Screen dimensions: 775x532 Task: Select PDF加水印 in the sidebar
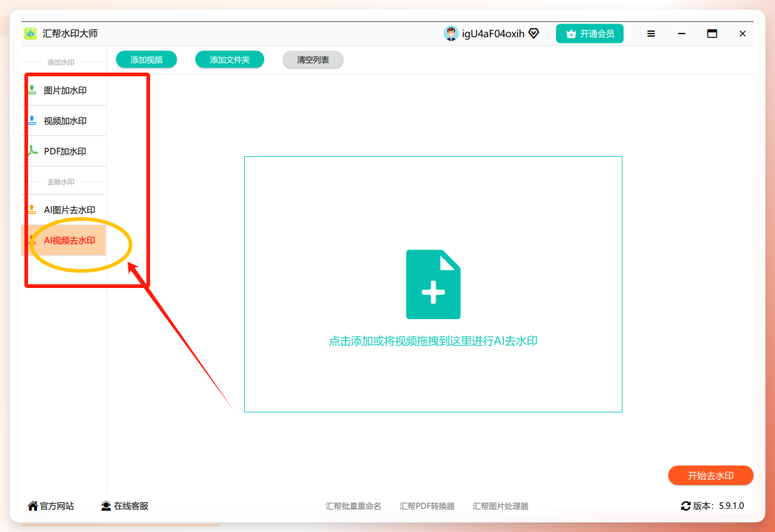(63, 151)
